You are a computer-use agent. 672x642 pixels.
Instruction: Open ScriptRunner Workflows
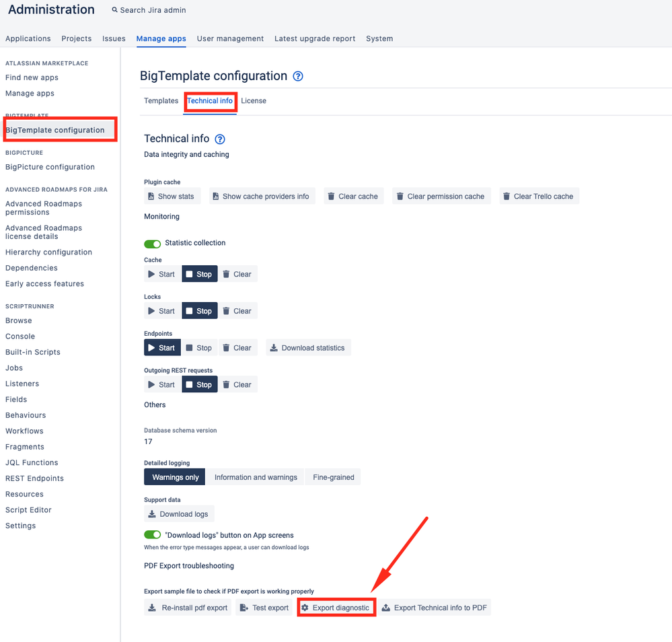point(24,431)
